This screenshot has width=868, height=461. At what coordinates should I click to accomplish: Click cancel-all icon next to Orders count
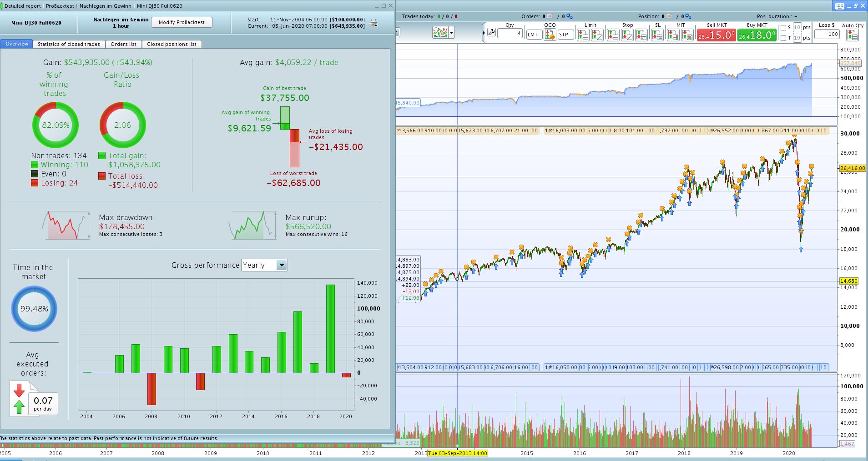click(550, 16)
